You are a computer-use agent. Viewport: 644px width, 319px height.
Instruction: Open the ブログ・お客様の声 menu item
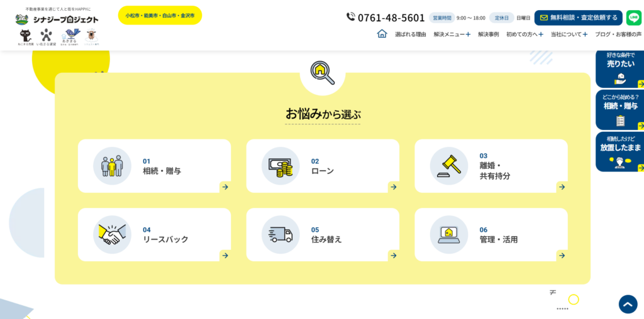pos(618,35)
